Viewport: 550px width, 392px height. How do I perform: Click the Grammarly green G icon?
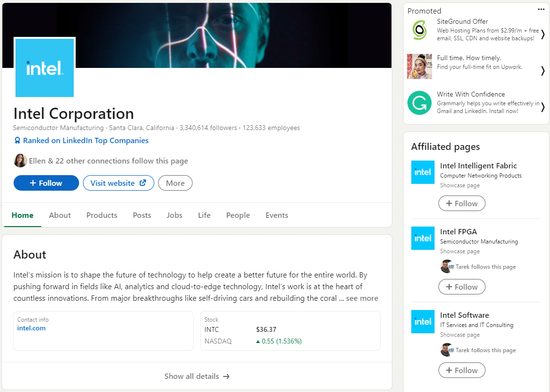click(419, 103)
